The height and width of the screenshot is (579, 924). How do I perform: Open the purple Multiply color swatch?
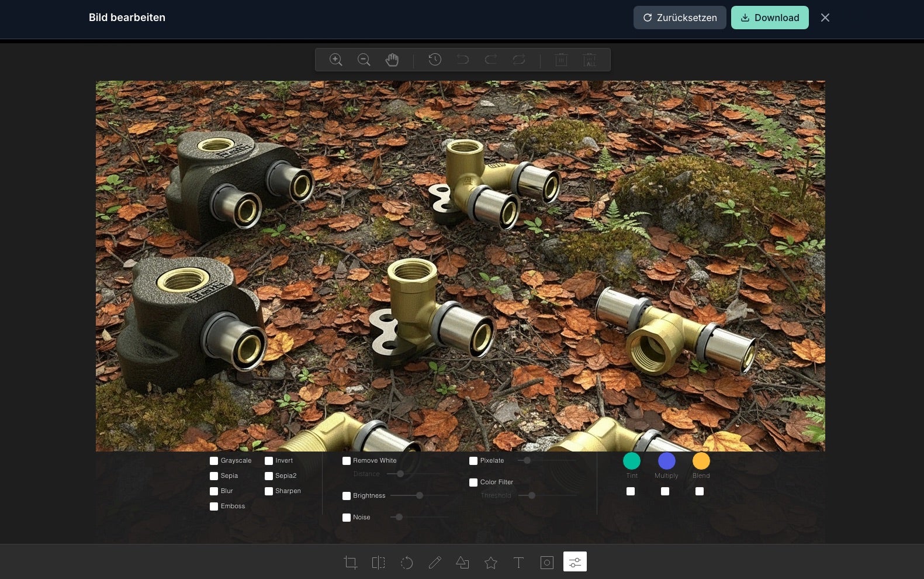click(667, 461)
